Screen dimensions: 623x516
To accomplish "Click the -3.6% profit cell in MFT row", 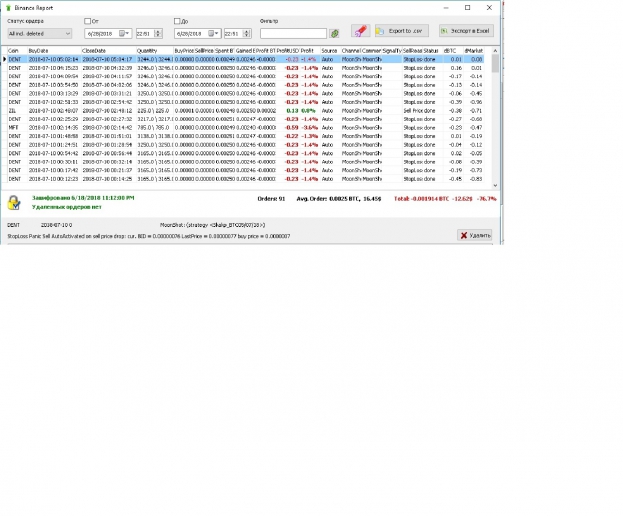I will 309,128.
